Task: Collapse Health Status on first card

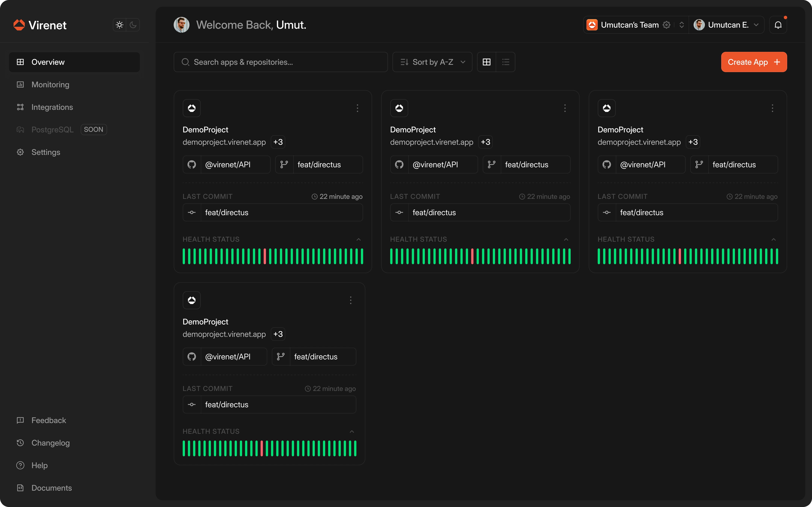Action: pos(358,239)
